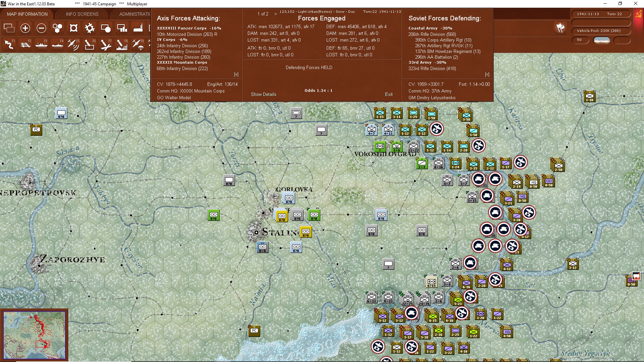
Task: Click the 206th Rifle Division entry
Action: click(x=432, y=34)
